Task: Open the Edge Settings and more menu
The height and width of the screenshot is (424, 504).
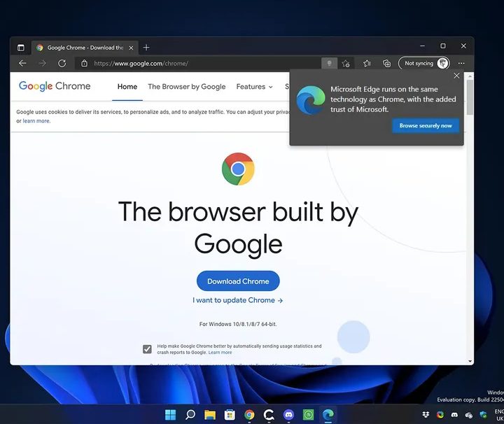Action: [x=461, y=63]
